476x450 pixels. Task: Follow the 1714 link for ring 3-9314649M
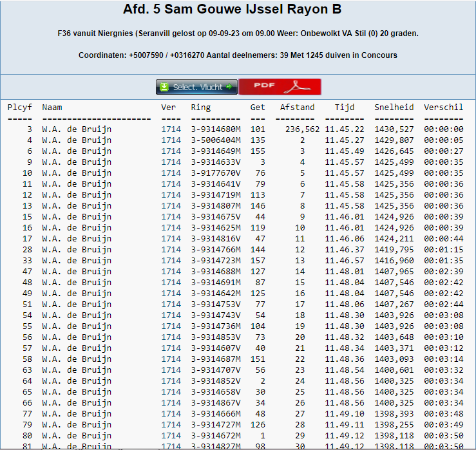pyautogui.click(x=171, y=151)
